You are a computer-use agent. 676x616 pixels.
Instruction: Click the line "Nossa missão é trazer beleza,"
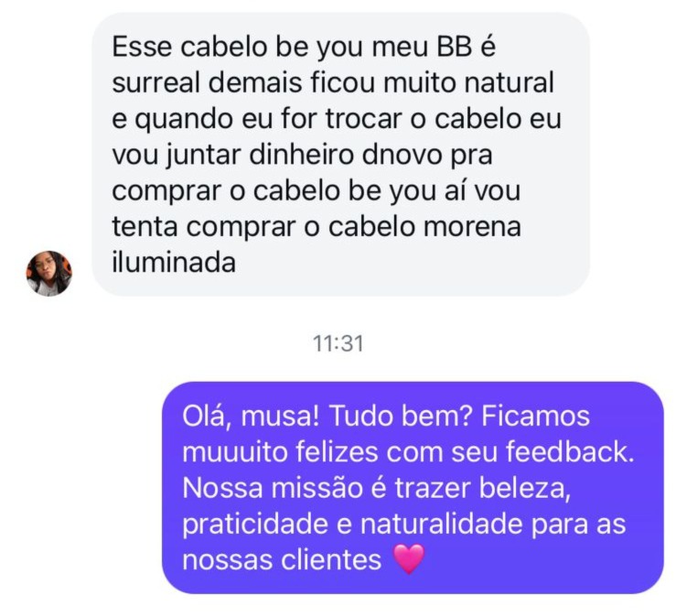pos(376,488)
